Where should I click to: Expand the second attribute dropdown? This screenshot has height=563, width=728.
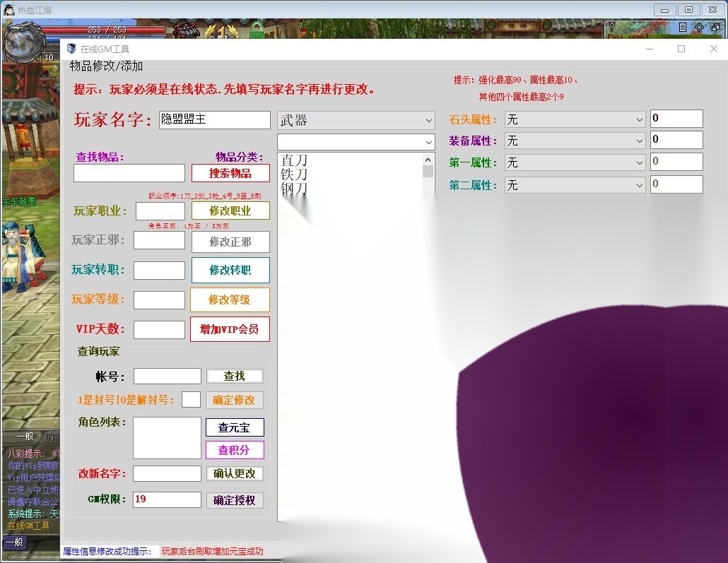tap(575, 185)
